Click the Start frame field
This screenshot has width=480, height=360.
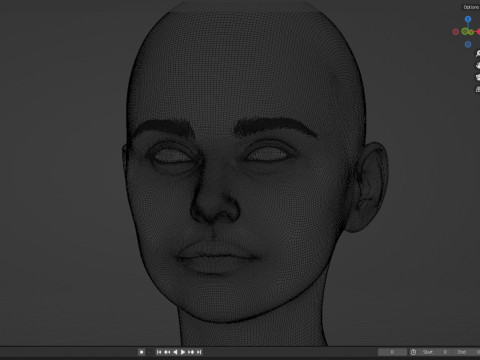click(435, 352)
